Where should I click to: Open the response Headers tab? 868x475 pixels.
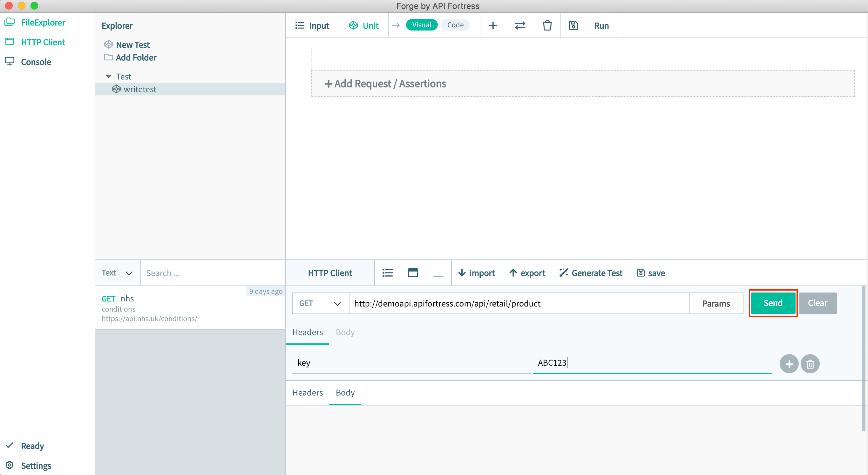coord(307,392)
